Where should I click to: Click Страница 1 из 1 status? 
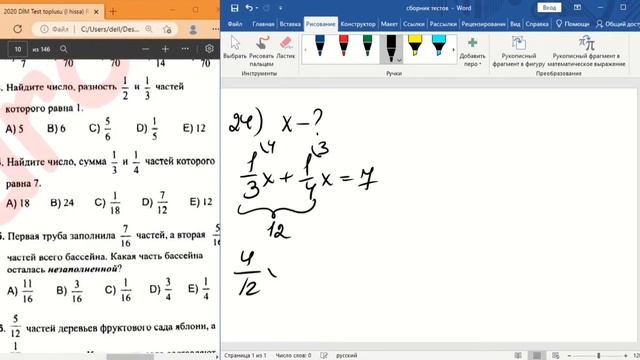click(x=245, y=356)
